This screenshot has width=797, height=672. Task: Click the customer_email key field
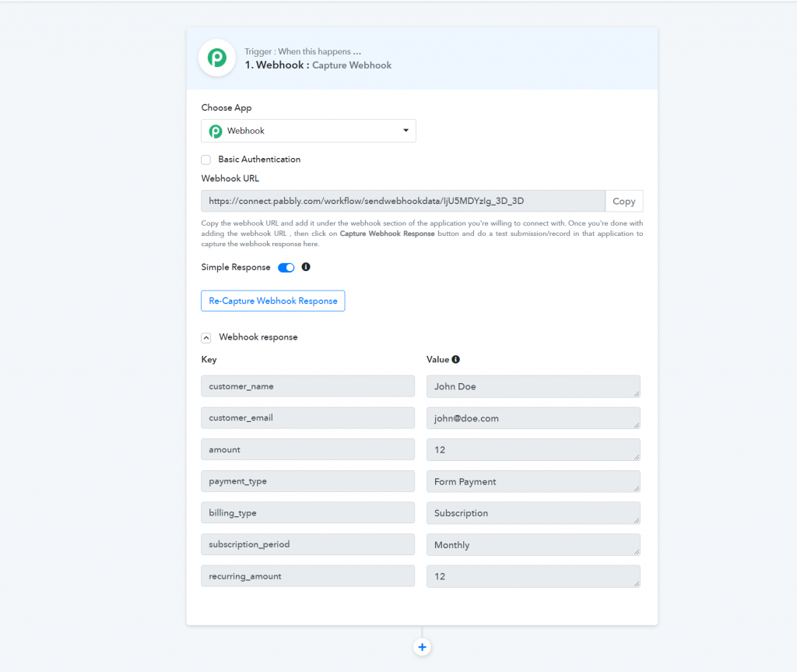click(x=308, y=417)
